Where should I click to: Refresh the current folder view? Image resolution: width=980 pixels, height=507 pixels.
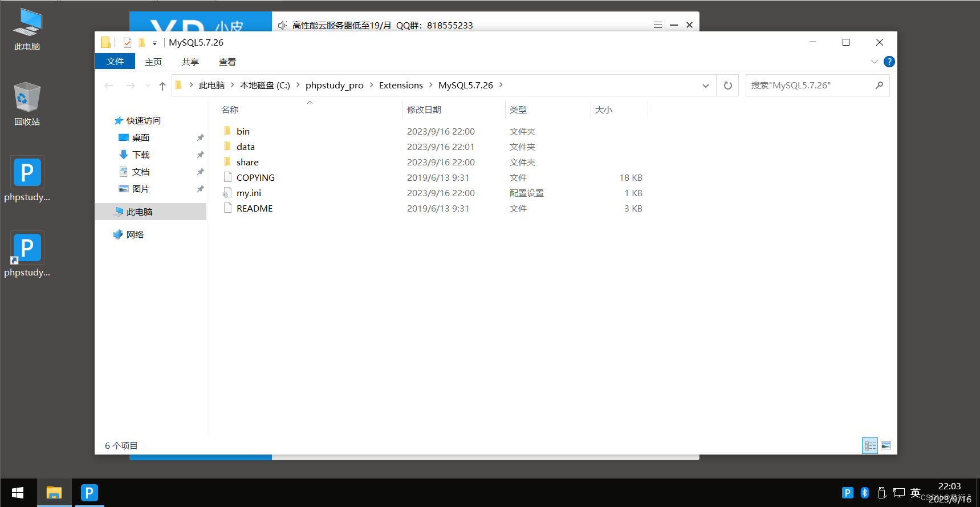pyautogui.click(x=727, y=86)
